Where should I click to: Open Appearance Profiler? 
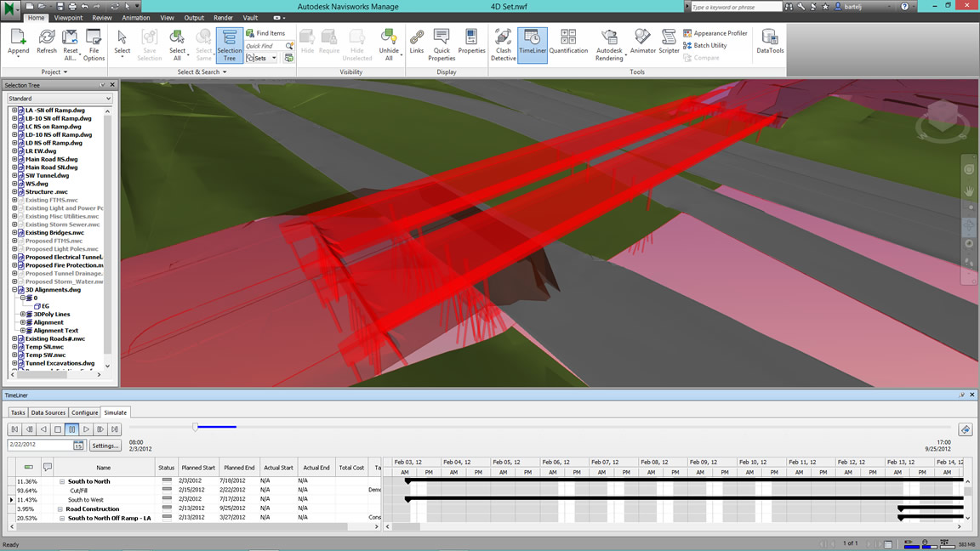(x=715, y=33)
